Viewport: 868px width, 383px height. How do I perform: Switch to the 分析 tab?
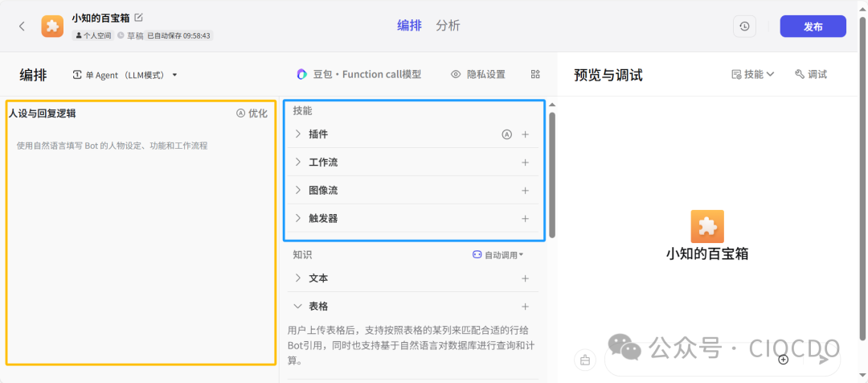tap(448, 26)
